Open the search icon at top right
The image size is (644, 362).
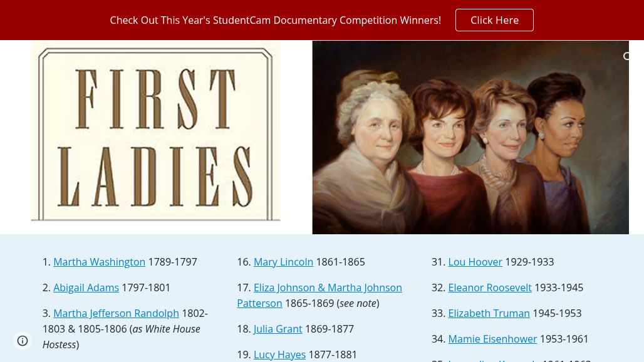pyautogui.click(x=627, y=57)
